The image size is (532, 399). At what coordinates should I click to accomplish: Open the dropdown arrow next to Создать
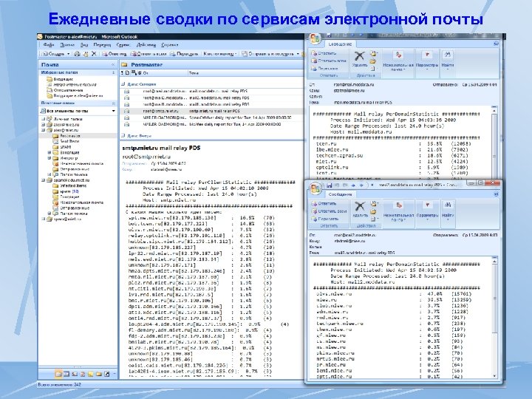pyautogui.click(x=68, y=54)
